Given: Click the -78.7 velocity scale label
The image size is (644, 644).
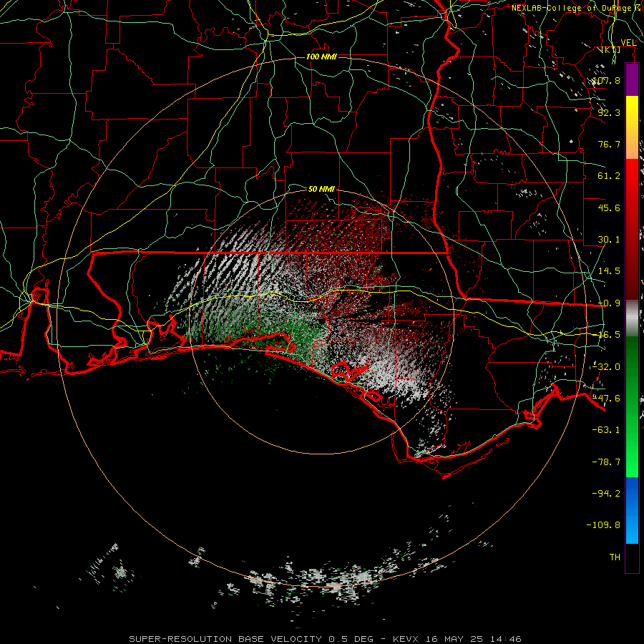Looking at the screenshot, I should coord(606,462).
